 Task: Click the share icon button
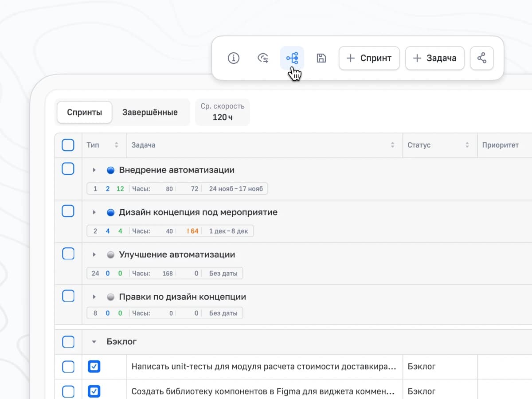pyautogui.click(x=481, y=58)
